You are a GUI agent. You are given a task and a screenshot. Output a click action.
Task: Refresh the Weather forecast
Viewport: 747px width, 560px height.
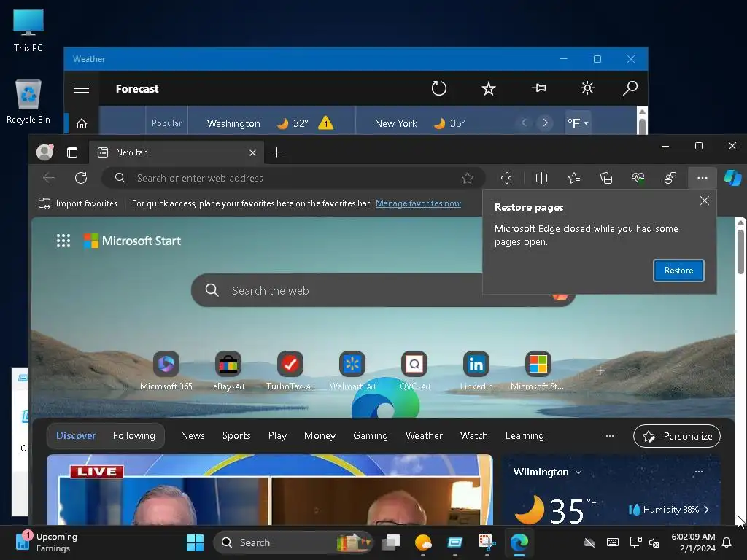pos(438,88)
